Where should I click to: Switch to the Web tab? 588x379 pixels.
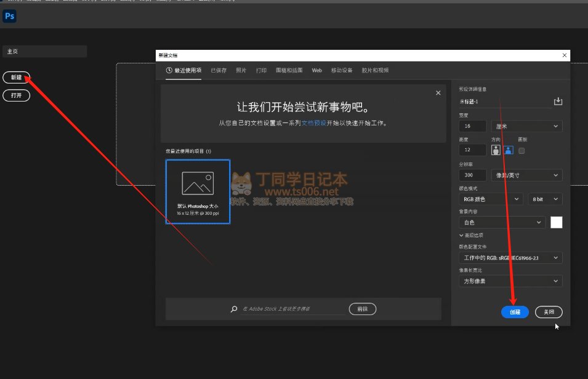tap(316, 71)
